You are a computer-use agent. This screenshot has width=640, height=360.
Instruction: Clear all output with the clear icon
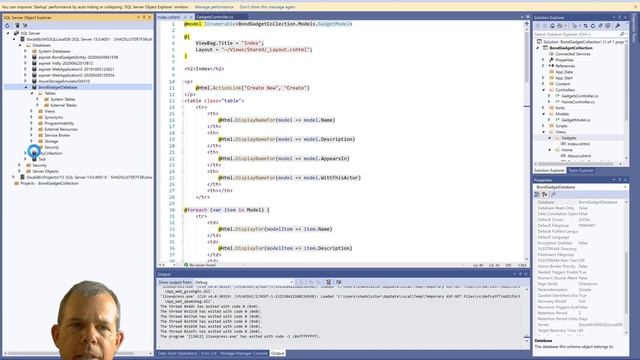tap(328, 282)
